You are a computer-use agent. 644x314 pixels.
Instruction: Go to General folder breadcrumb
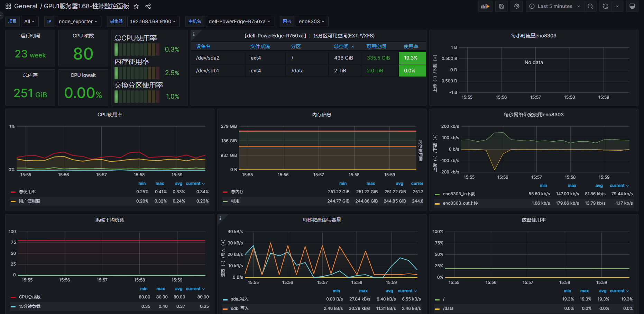tap(26, 6)
